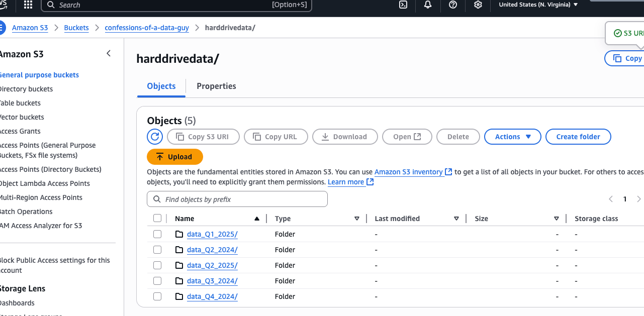This screenshot has width=644, height=316.
Task: Open Directory buckets in sidebar
Action: pos(26,89)
